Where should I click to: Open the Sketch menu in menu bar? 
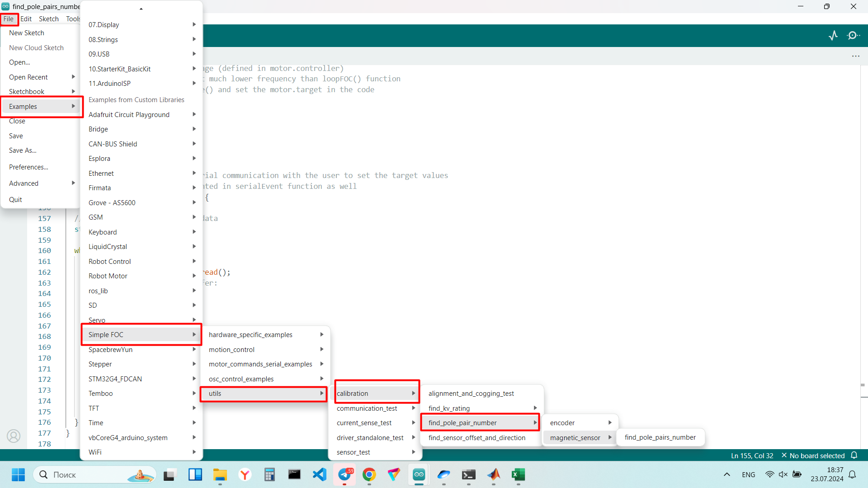pos(49,19)
